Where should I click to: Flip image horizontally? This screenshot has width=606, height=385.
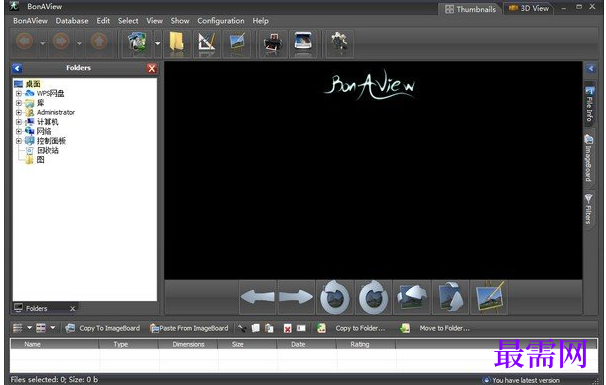[x=412, y=297]
